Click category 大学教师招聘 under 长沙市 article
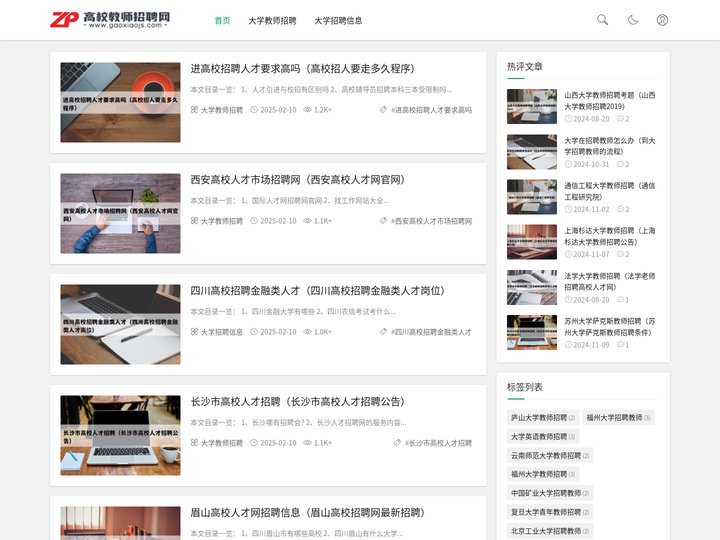 click(222, 443)
